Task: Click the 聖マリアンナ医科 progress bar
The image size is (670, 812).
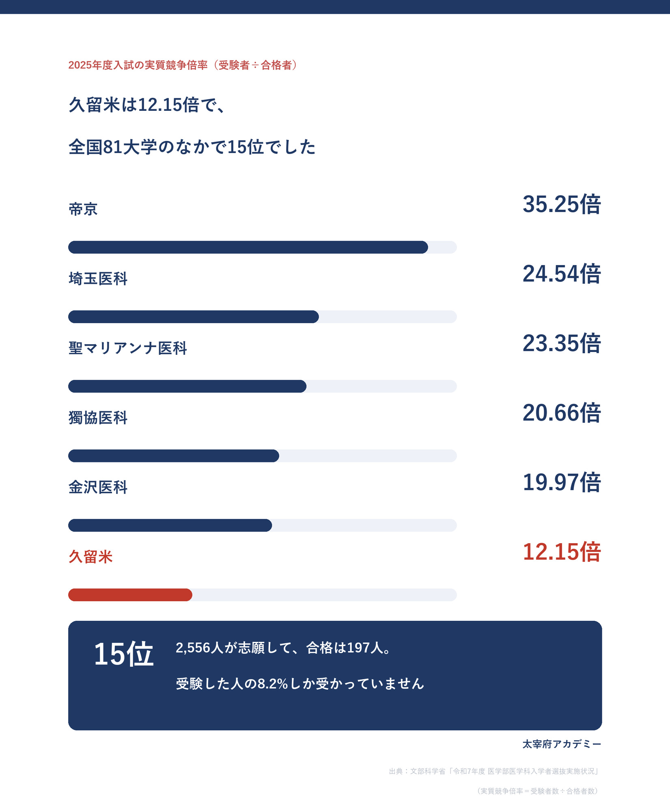Action: (x=262, y=386)
